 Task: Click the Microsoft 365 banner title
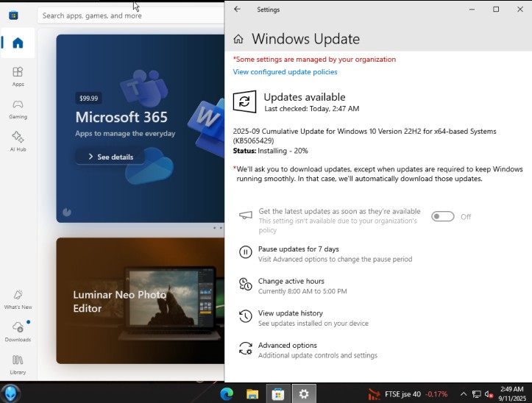pos(121,117)
